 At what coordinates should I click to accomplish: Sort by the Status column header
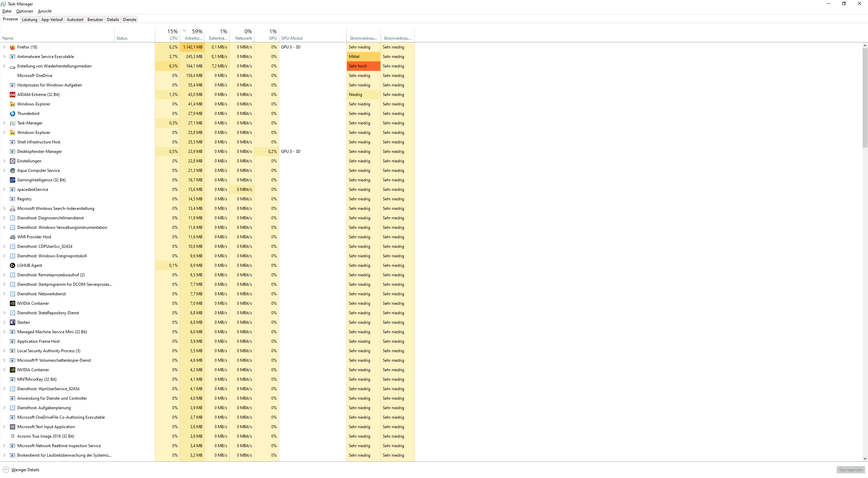pos(135,35)
